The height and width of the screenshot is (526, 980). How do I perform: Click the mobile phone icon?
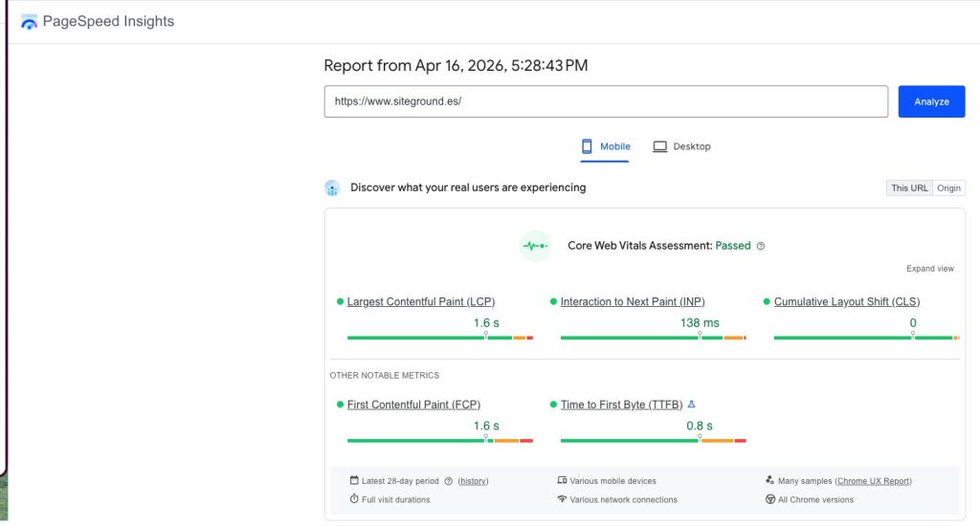coord(587,146)
